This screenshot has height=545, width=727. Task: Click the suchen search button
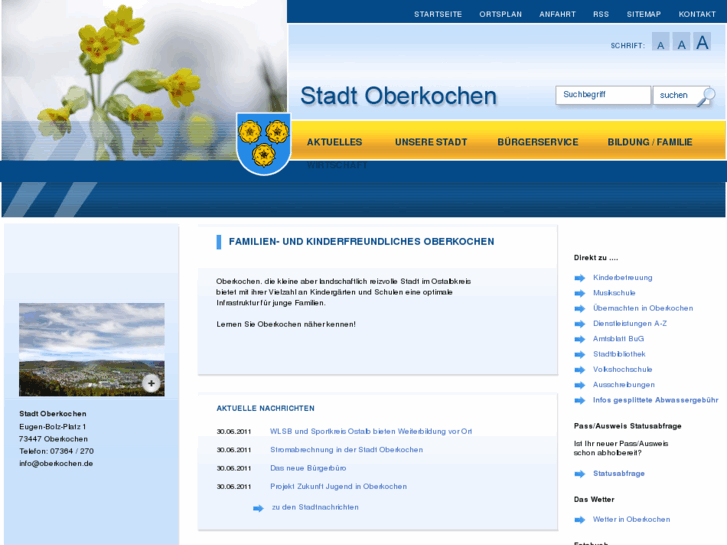click(x=675, y=95)
